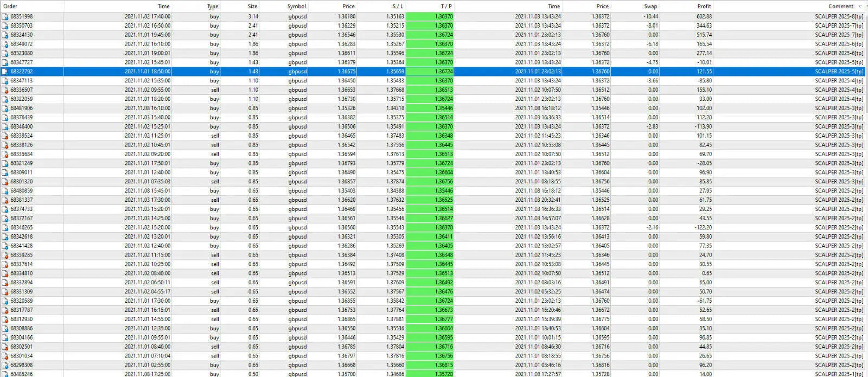Select order number 68331309
Screen dimensions: 868x377
(x=21, y=292)
